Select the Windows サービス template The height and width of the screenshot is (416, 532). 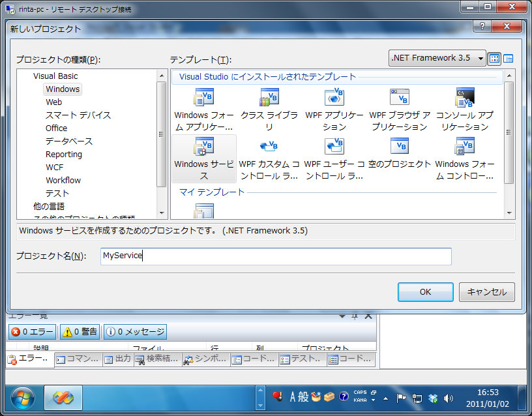click(x=204, y=158)
